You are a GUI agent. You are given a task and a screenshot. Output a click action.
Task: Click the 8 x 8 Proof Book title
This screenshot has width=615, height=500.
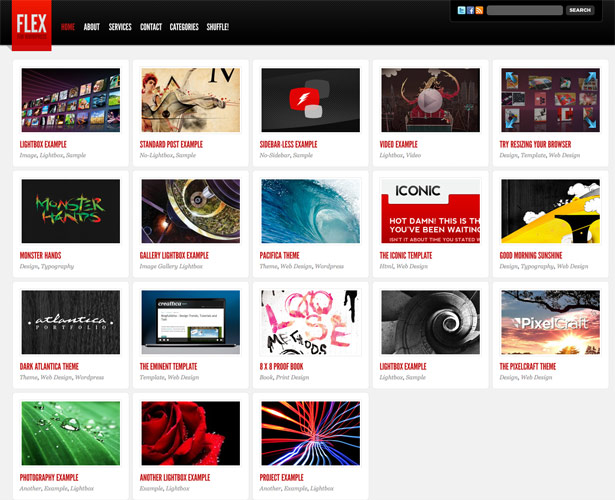[281, 366]
